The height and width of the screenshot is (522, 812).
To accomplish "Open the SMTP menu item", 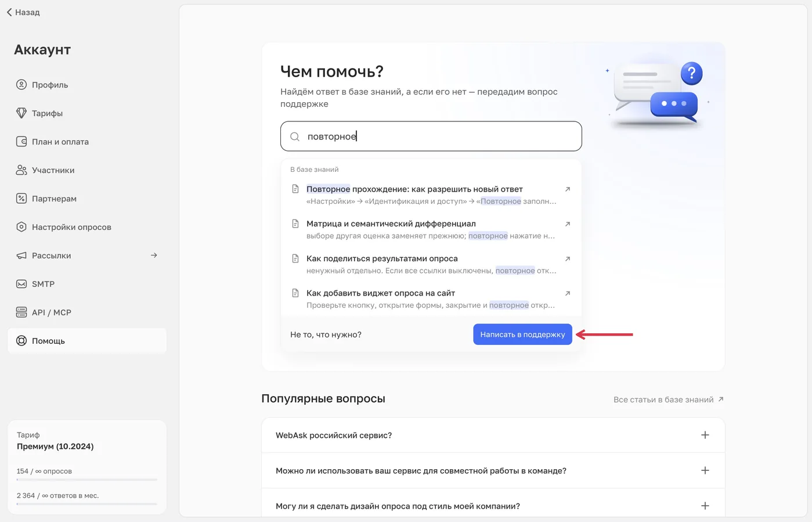I will [x=87, y=284].
